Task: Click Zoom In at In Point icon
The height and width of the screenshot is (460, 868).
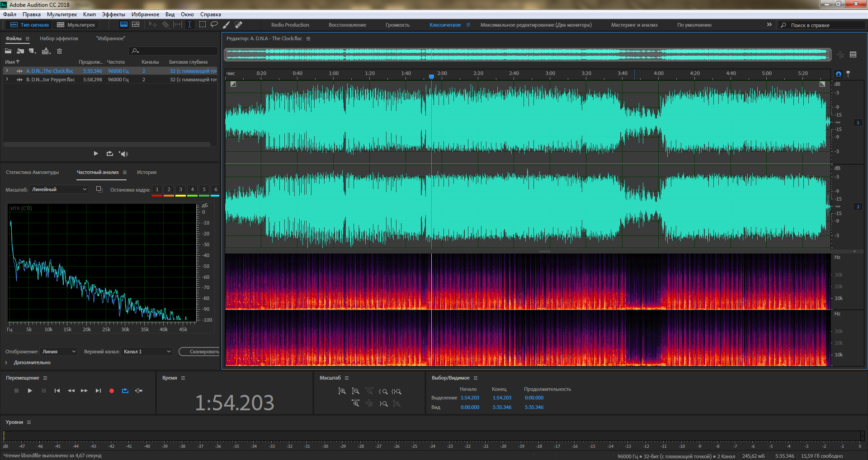Action: point(383,391)
